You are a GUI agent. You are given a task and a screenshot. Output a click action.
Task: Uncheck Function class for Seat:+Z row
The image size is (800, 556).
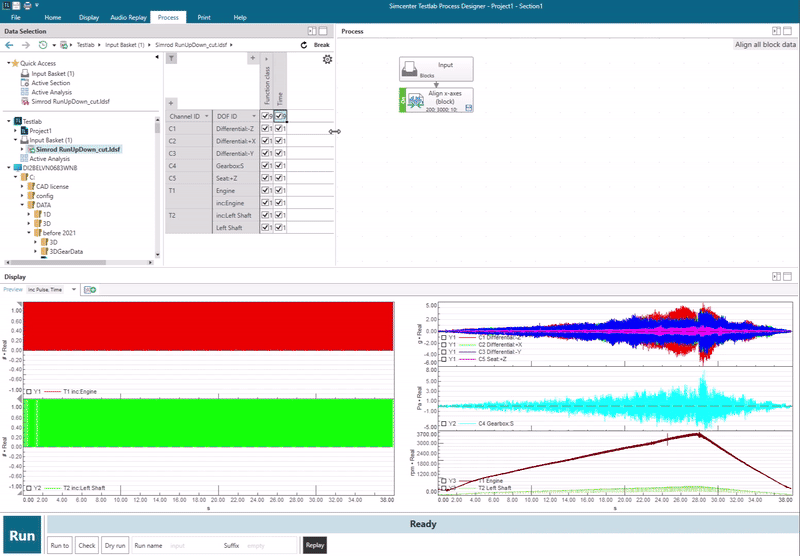click(x=265, y=178)
